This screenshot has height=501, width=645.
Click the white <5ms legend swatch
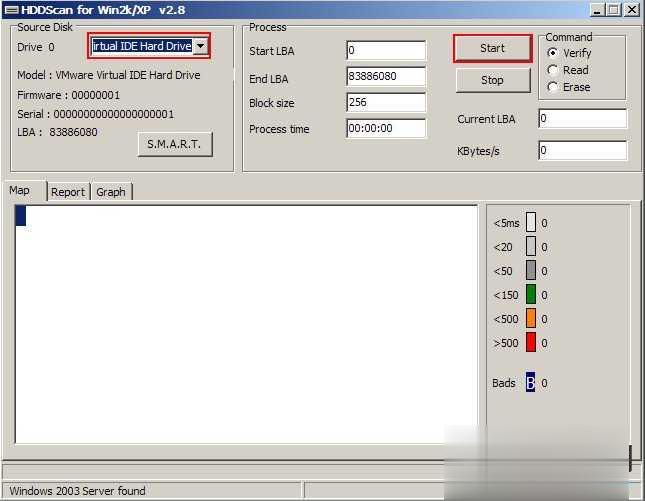(x=531, y=222)
